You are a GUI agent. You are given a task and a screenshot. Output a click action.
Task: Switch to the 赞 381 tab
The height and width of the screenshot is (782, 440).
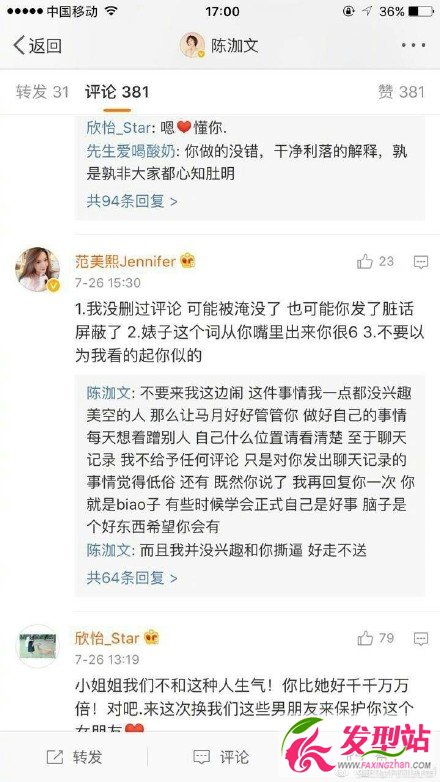click(x=401, y=92)
